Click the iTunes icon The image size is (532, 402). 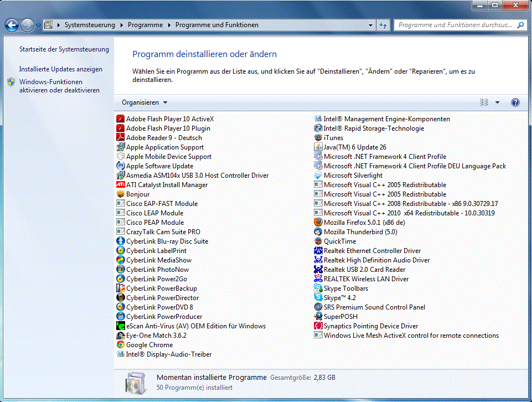[x=318, y=137]
